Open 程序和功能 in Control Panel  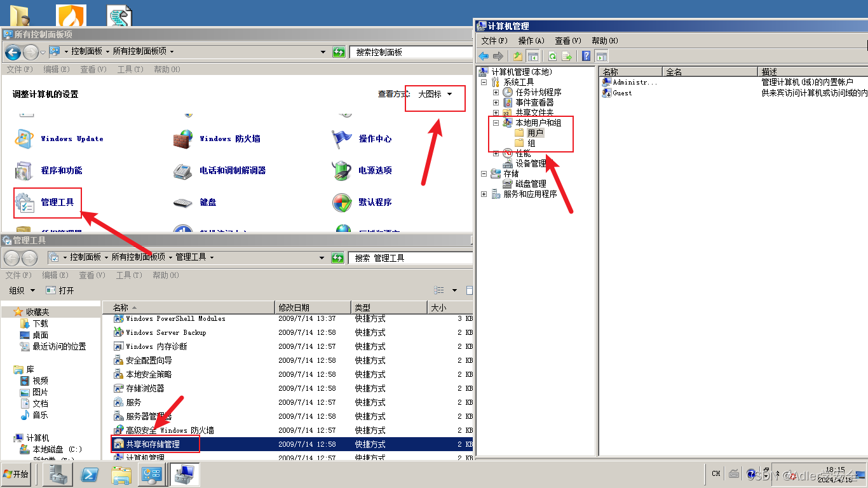[x=48, y=170]
